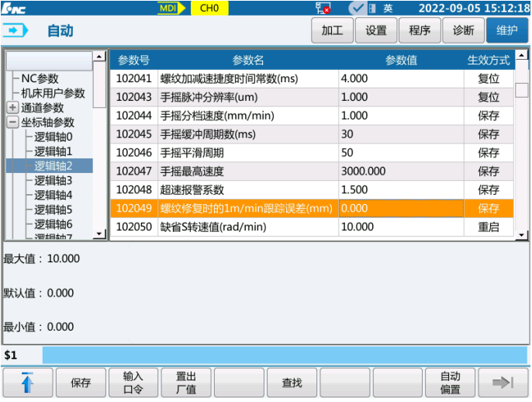Click the 查找 softkey button
Viewport: 532px width, 402px height.
[292, 383]
